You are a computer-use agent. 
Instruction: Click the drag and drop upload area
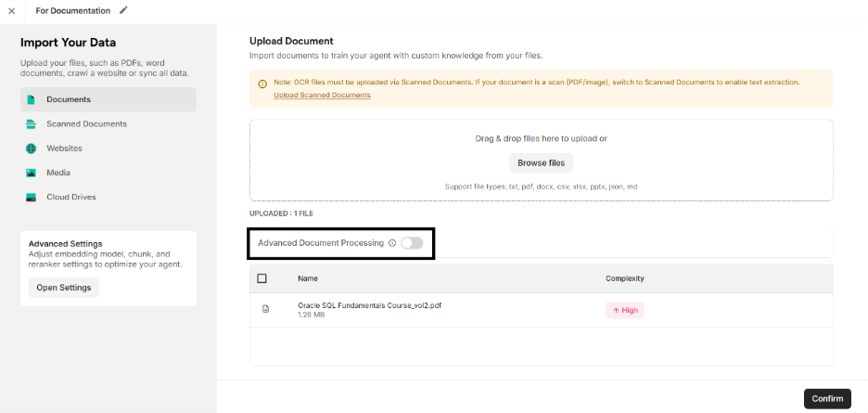point(541,161)
